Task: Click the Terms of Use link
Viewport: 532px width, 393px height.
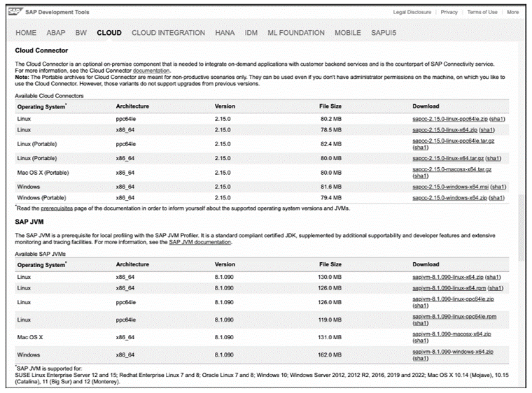Action: pyautogui.click(x=482, y=12)
